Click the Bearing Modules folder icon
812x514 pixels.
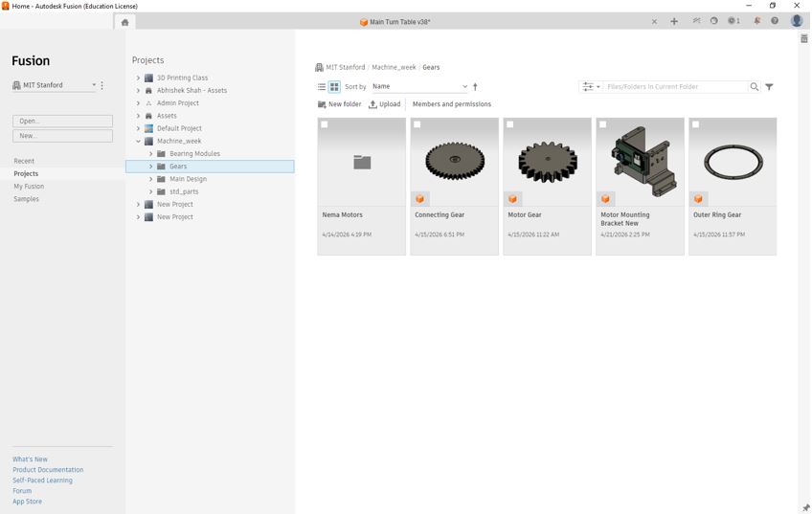click(161, 154)
